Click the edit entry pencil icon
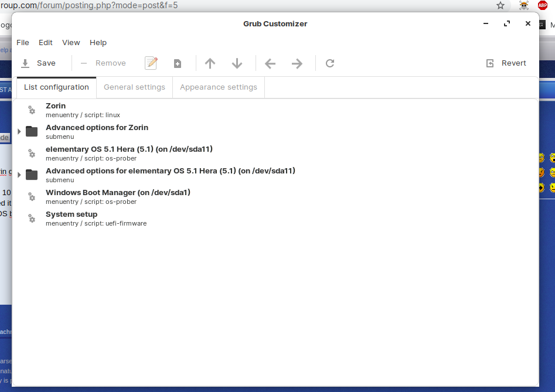This screenshot has height=392, width=555. (x=151, y=63)
